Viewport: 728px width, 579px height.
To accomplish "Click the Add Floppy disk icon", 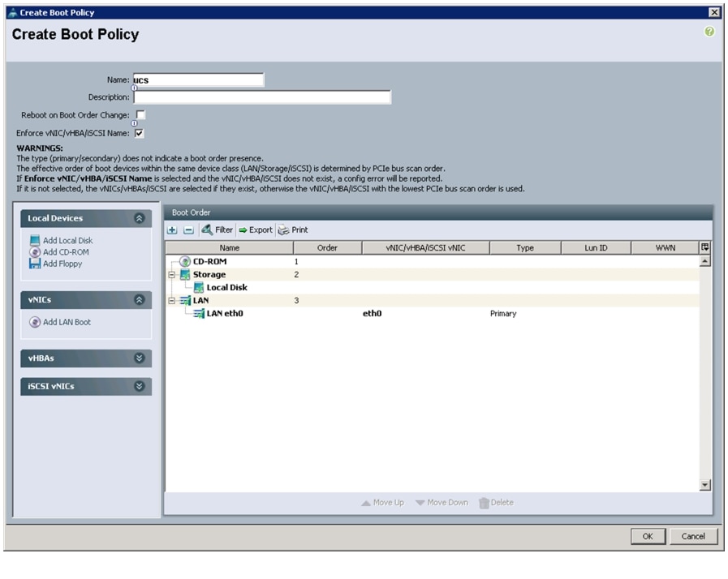I will [35, 264].
